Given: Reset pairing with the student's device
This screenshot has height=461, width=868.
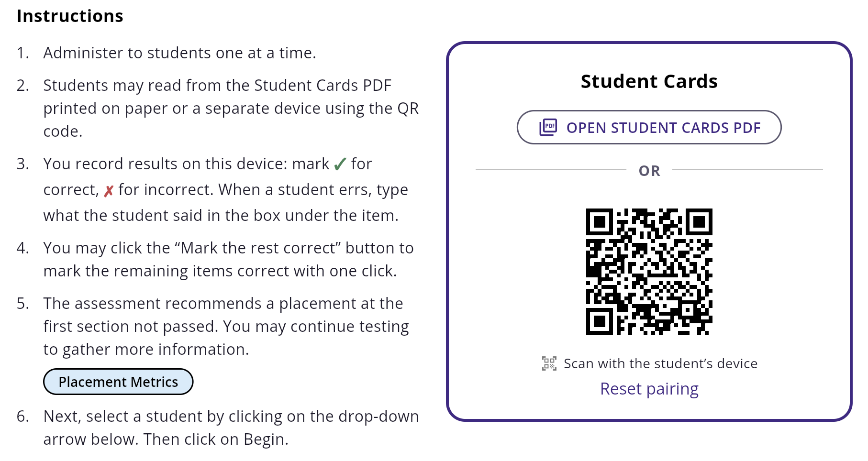Looking at the screenshot, I should point(649,389).
